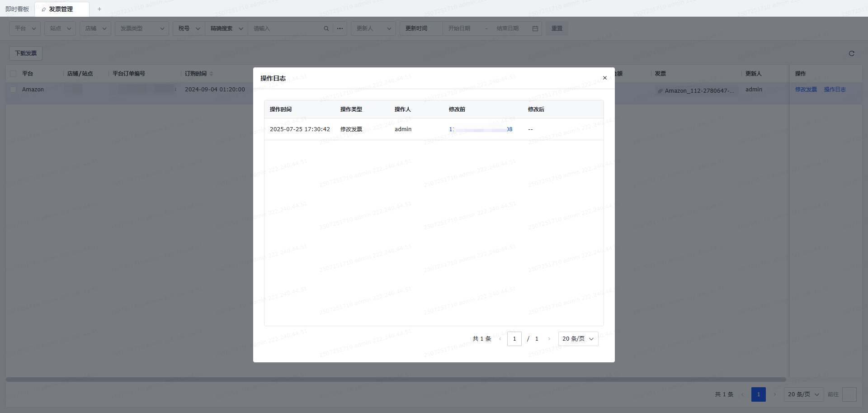
Task: Open the 修改发票 link for Amazon row
Action: point(806,90)
